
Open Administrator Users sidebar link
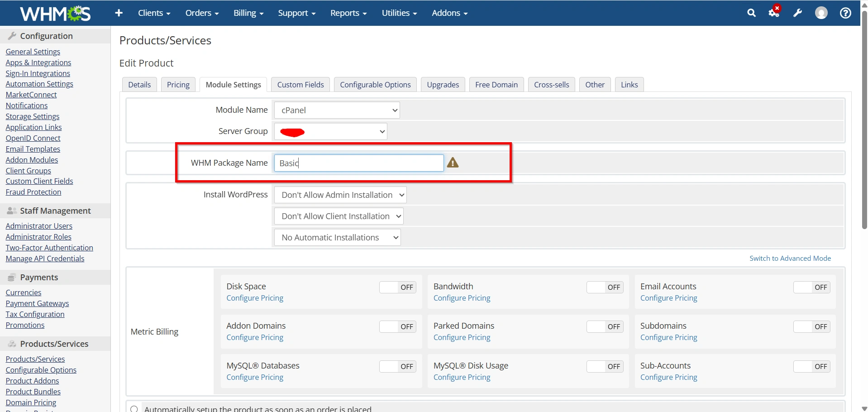(x=39, y=226)
